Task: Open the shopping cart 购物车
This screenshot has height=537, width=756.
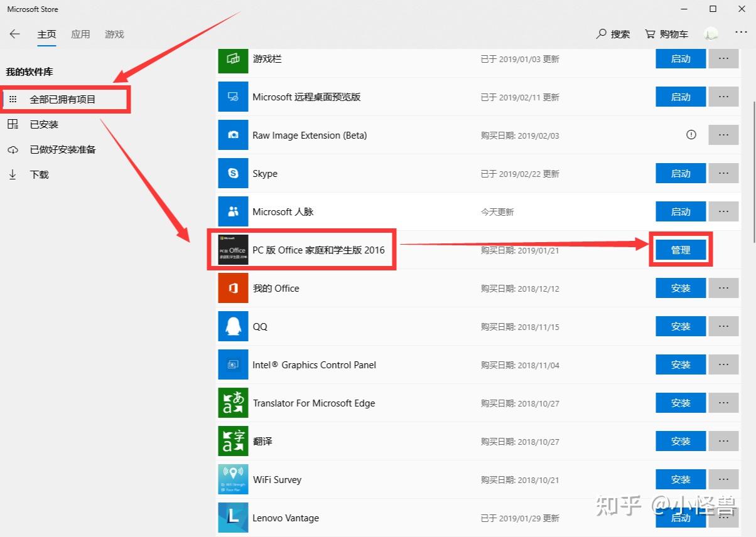Action: pyautogui.click(x=666, y=34)
